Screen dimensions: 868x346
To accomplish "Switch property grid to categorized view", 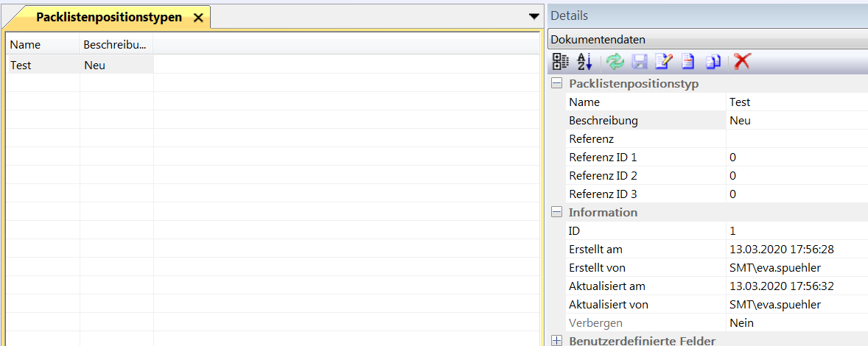I will (561, 62).
